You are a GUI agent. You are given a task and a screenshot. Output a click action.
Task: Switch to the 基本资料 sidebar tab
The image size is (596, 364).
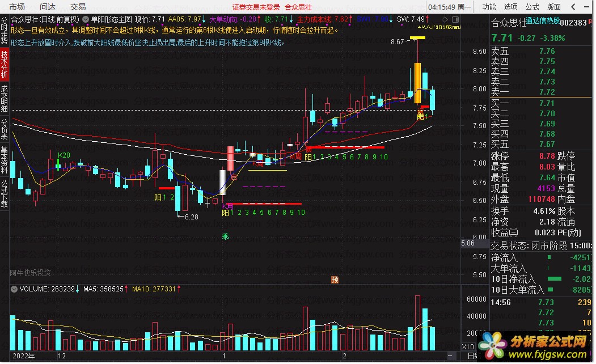[x=4, y=159]
